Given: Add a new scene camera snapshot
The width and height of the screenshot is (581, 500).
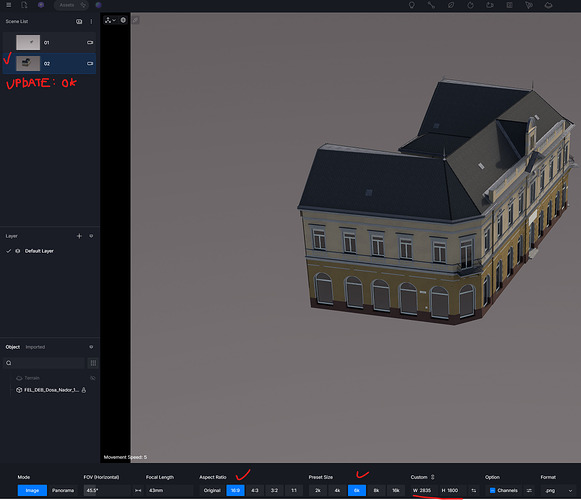Looking at the screenshot, I should click(x=79, y=21).
